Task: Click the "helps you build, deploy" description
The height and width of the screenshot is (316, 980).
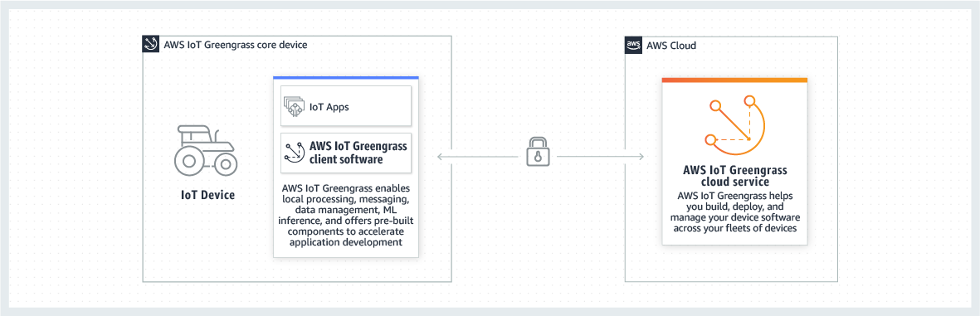Action: [x=734, y=211]
